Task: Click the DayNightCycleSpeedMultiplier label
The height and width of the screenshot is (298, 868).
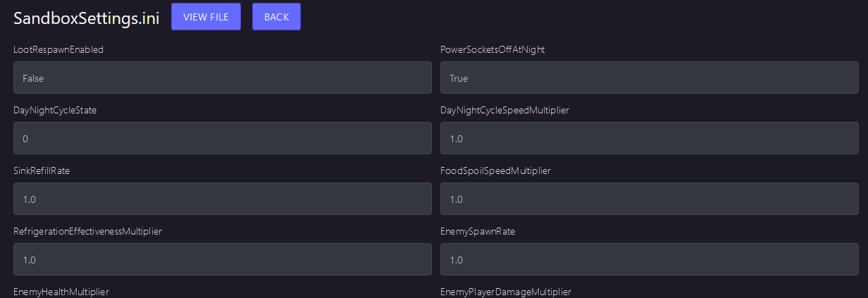Action: pyautogui.click(x=504, y=111)
